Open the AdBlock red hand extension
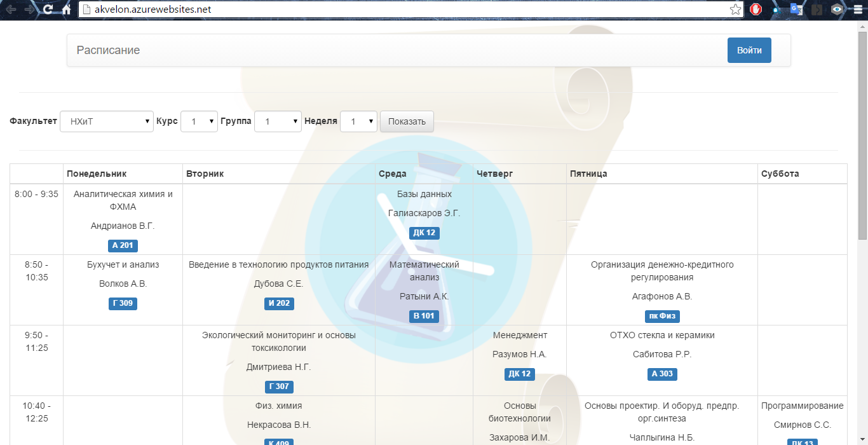868x445 pixels. click(756, 10)
